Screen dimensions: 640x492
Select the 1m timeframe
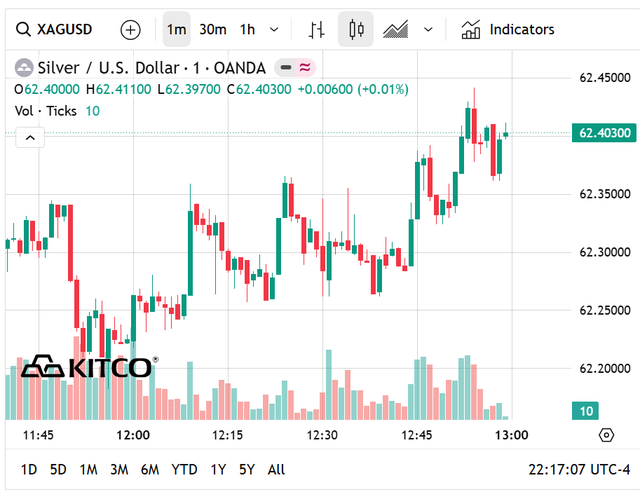point(176,29)
